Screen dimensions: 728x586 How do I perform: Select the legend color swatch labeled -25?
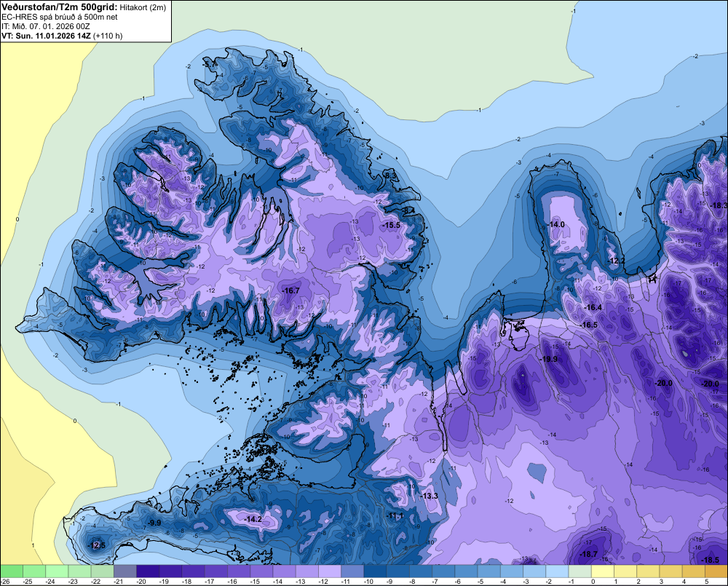pyautogui.click(x=34, y=571)
